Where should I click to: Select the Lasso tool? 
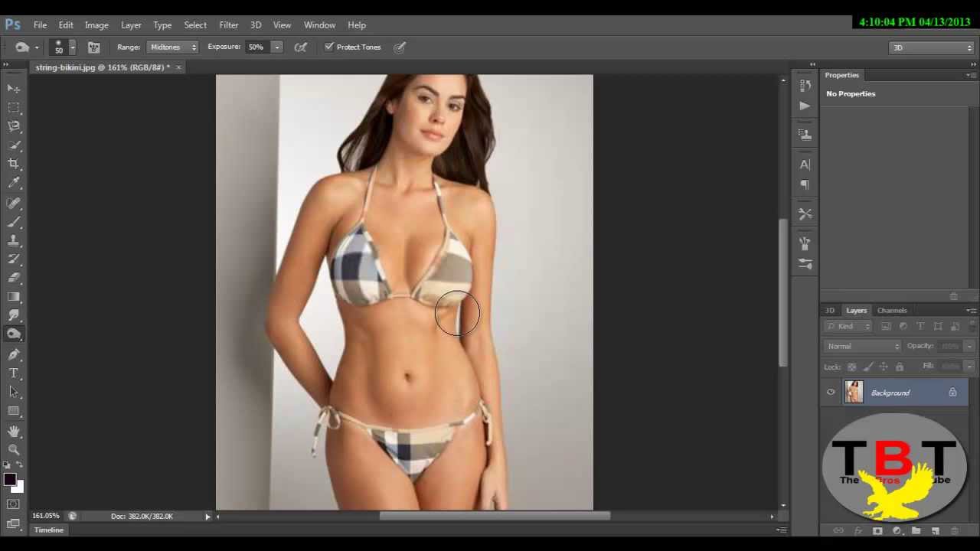(14, 126)
